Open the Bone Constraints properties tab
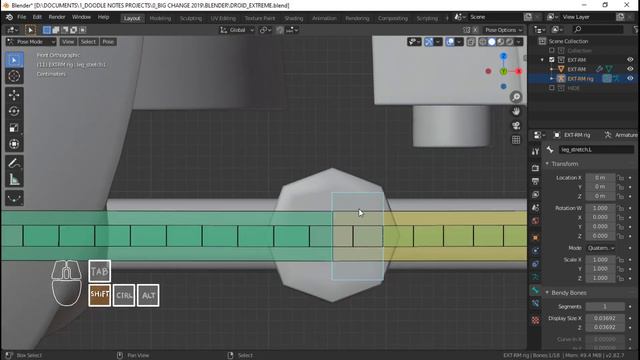640x360 pixels. tap(535, 304)
